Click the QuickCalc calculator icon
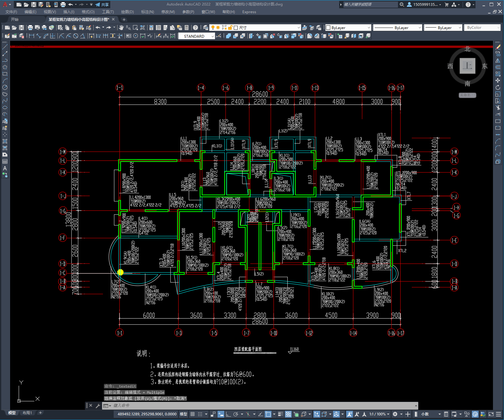Viewport: 504px width, 420px height. [187, 28]
